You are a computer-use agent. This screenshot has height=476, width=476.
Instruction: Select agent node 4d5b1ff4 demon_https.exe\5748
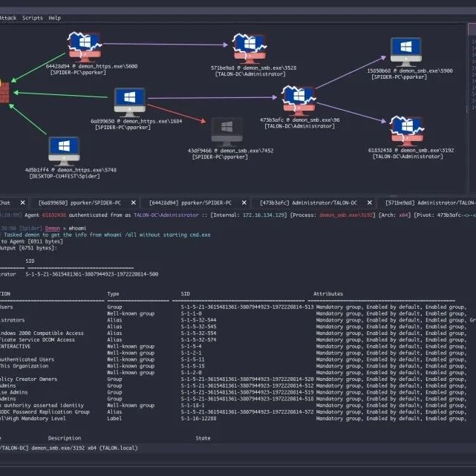pos(64,151)
